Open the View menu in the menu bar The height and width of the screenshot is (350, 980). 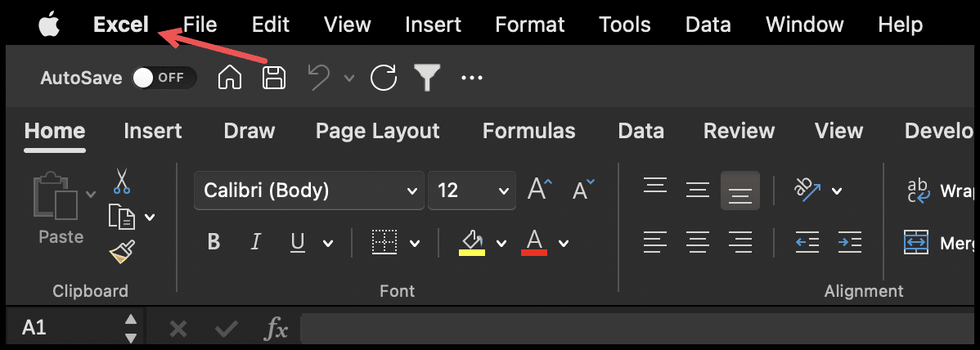(348, 25)
